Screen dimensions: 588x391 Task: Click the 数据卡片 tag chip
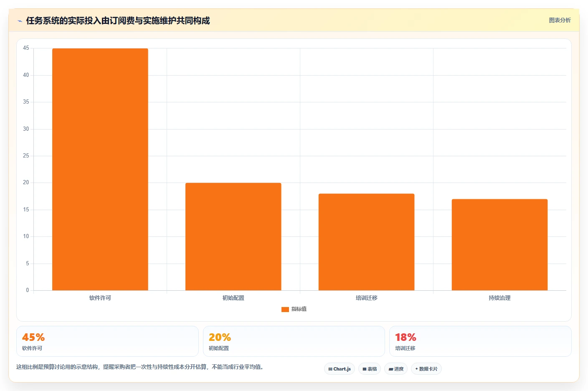(x=426, y=369)
